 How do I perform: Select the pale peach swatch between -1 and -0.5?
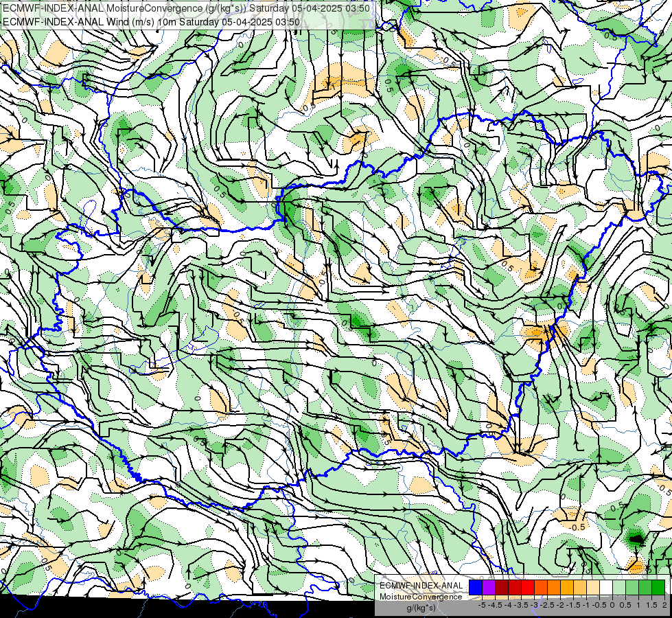[x=593, y=587]
